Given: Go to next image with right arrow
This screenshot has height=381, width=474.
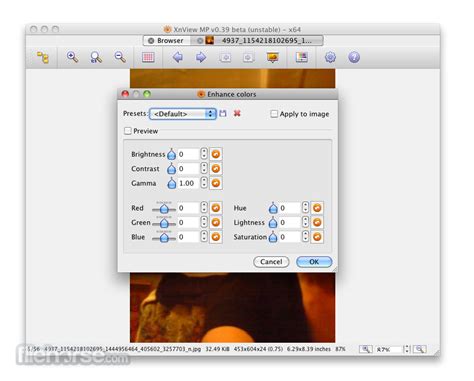Looking at the screenshot, I should (x=201, y=57).
